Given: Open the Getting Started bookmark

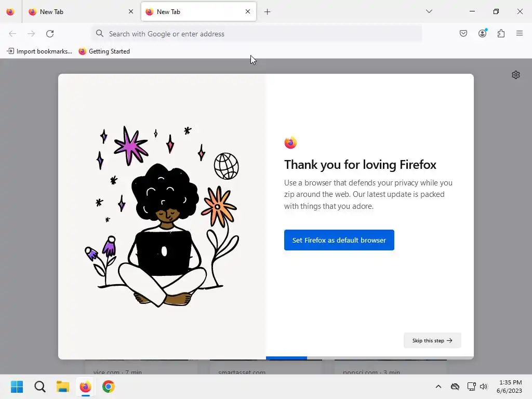Looking at the screenshot, I should tap(104, 51).
